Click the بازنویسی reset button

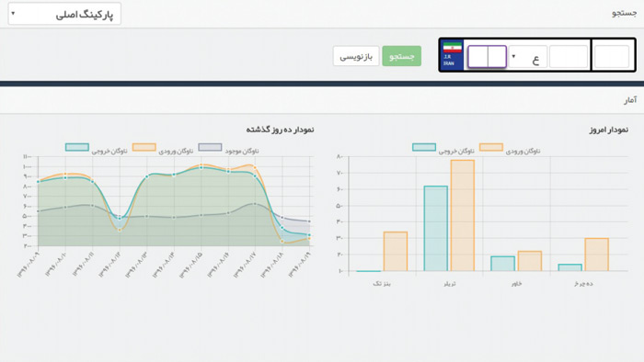click(x=356, y=56)
